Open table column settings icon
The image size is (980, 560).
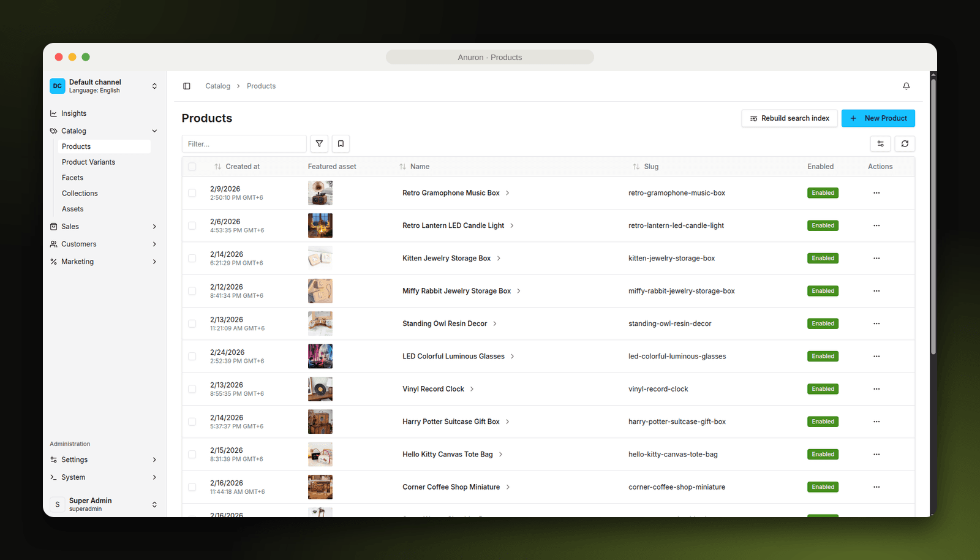click(881, 144)
